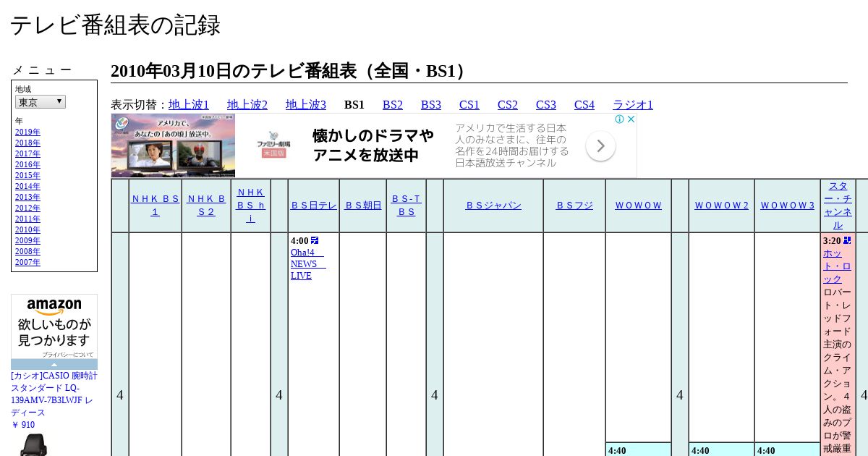Image resolution: width=868 pixels, height=456 pixels.
Task: Click the ad info icon in banner
Action: point(620,119)
